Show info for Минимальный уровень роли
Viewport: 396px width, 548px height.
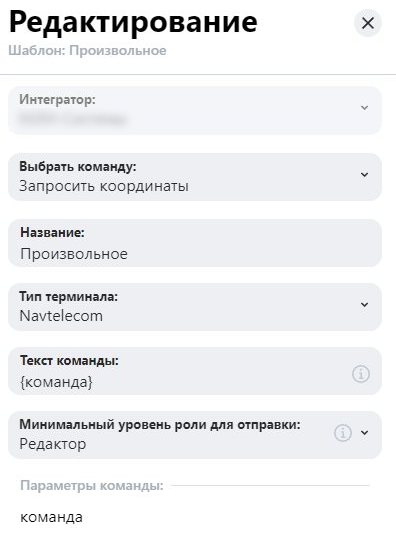tap(343, 433)
